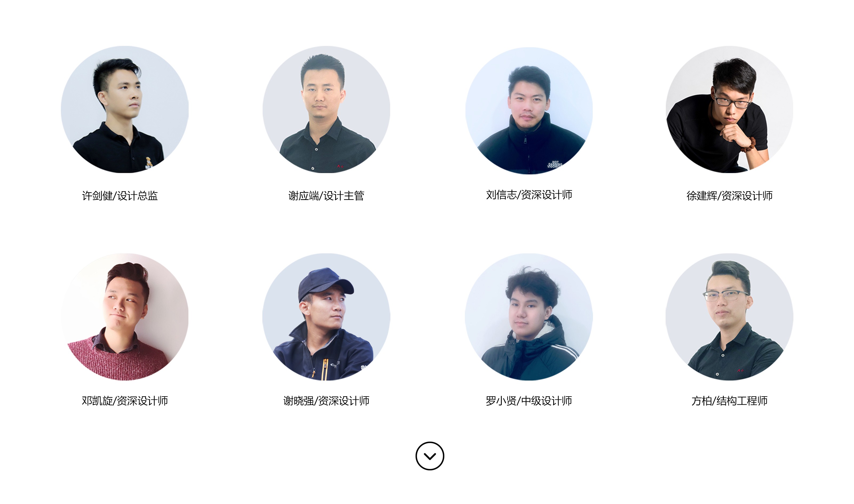Click the photo above 罗小贤/中级设计师
This screenshot has width=854, height=504.
pos(529,317)
